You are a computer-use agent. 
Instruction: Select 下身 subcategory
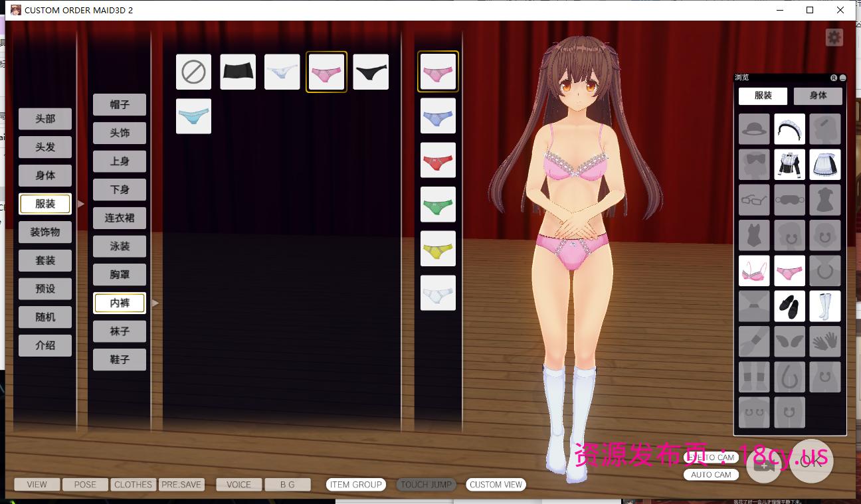(x=120, y=190)
